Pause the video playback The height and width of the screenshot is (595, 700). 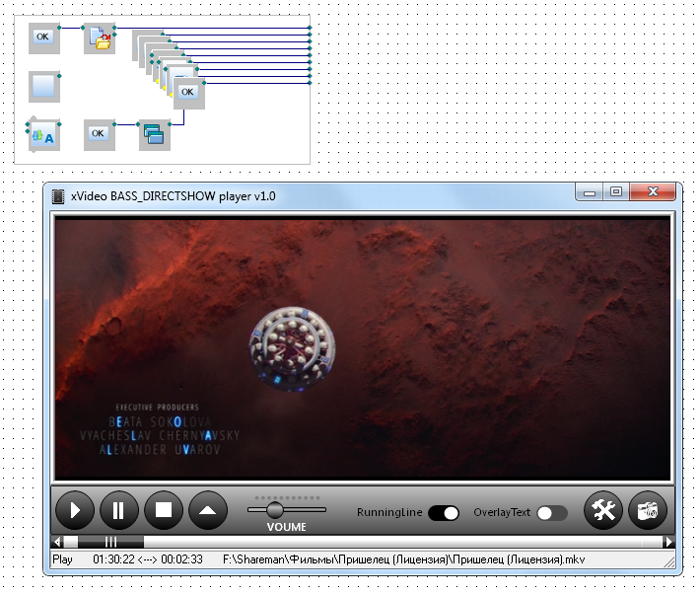[119, 511]
